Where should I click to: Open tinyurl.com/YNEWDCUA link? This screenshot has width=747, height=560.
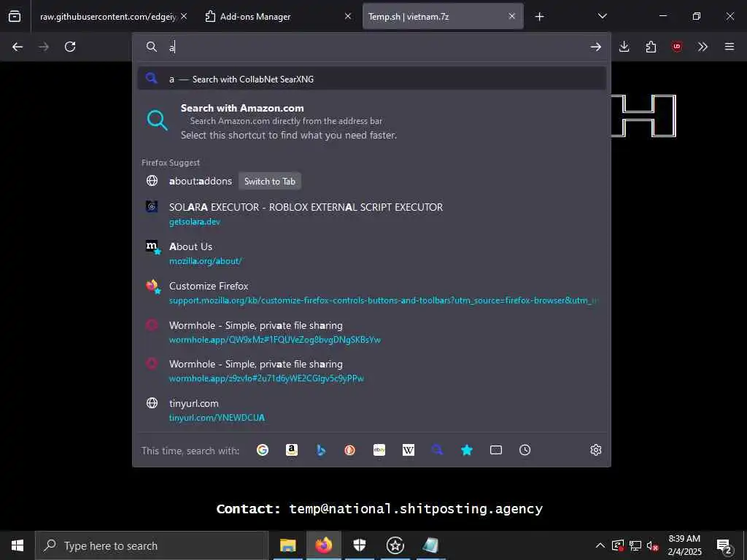[x=217, y=418]
